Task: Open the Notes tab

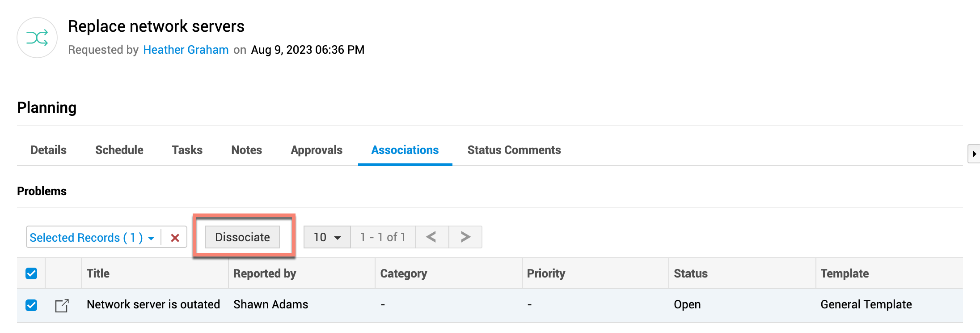Action: 247,150
